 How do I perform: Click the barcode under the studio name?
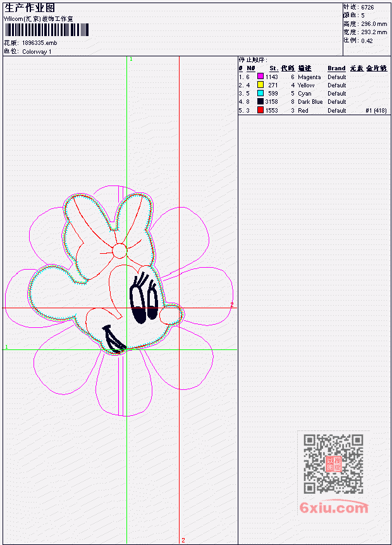(x=47, y=30)
